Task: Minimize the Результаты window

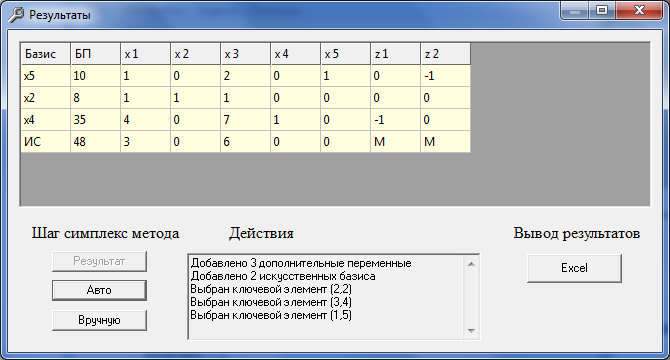Action: coord(575,11)
